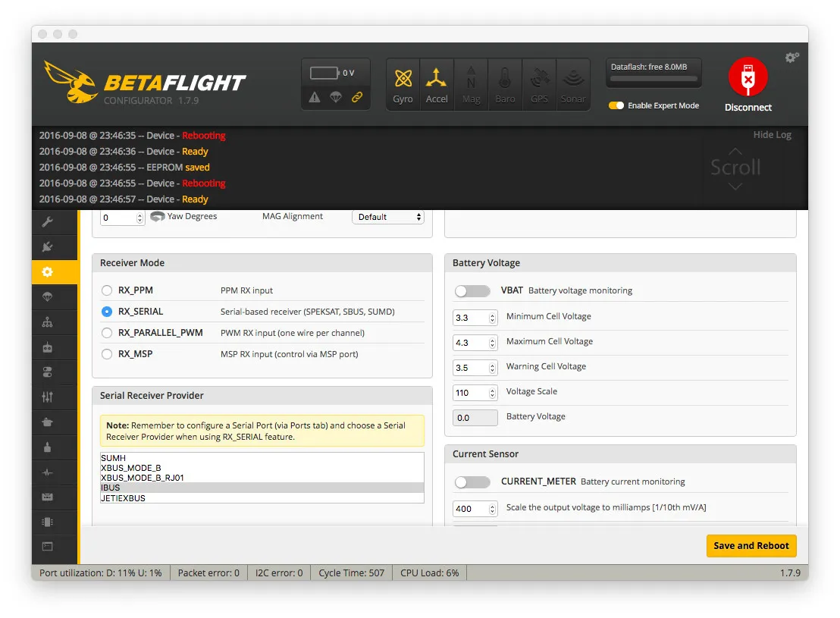Click the Accel sensor icon
Image resolution: width=840 pixels, height=618 pixels.
click(437, 85)
